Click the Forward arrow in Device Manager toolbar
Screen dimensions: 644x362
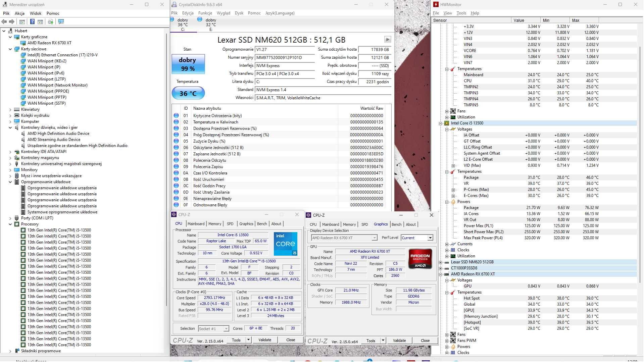[12, 21]
